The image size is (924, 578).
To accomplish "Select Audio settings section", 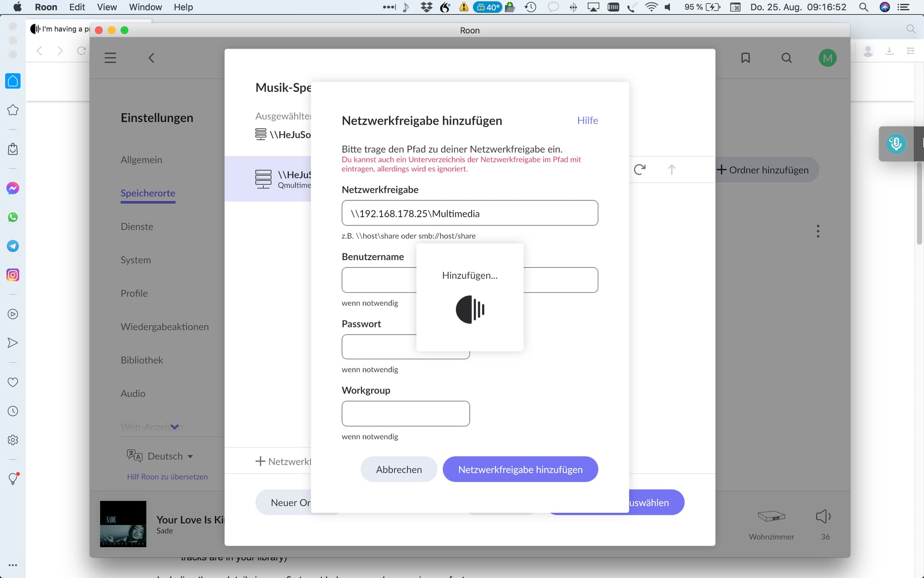I will click(x=133, y=394).
